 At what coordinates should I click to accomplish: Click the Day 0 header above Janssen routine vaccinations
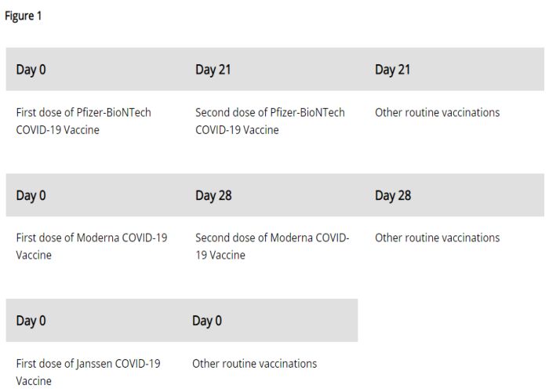[207, 321]
